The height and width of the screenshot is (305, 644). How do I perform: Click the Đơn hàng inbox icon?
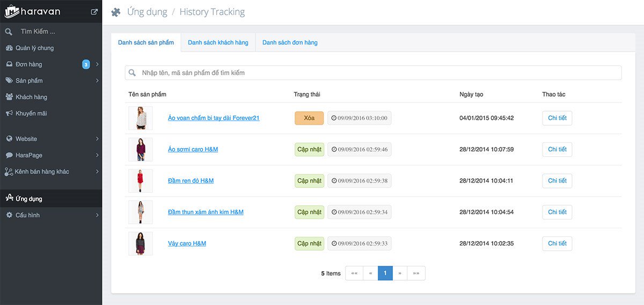tap(9, 64)
